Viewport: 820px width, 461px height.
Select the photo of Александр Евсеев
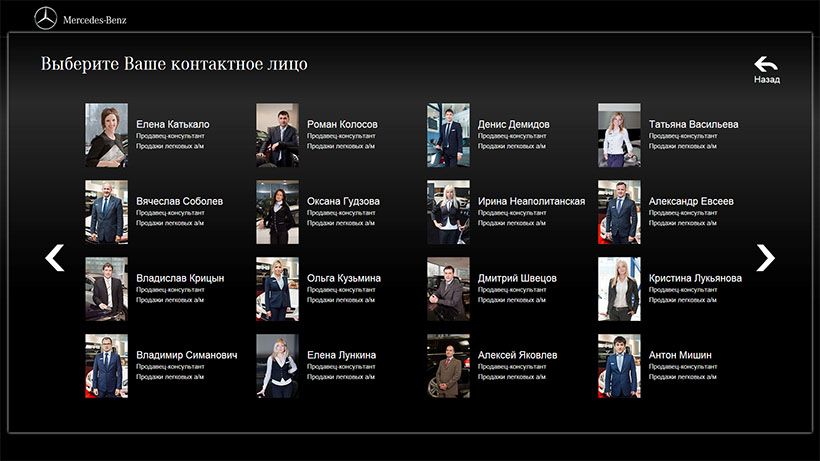[x=619, y=212]
